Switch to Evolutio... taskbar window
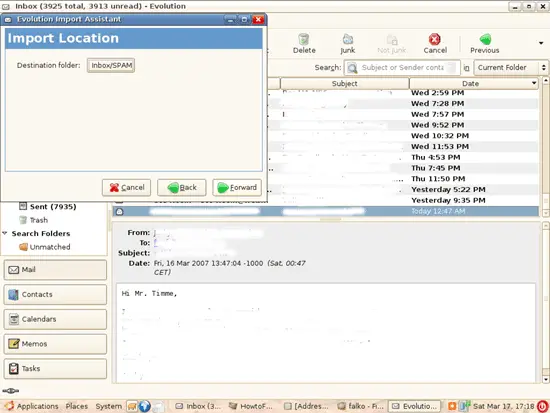The image size is (550, 413). click(x=415, y=406)
